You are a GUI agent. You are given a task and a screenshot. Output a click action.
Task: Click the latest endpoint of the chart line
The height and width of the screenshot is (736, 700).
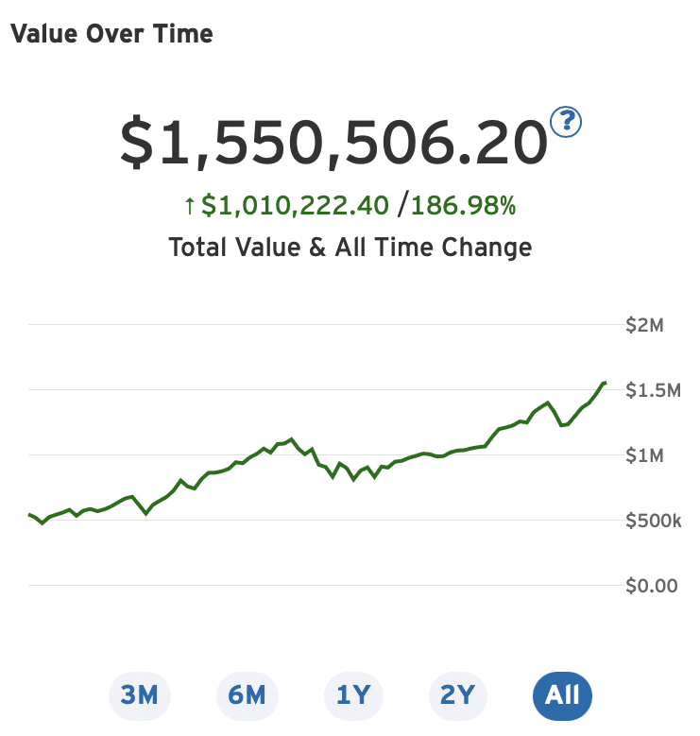coord(605,383)
